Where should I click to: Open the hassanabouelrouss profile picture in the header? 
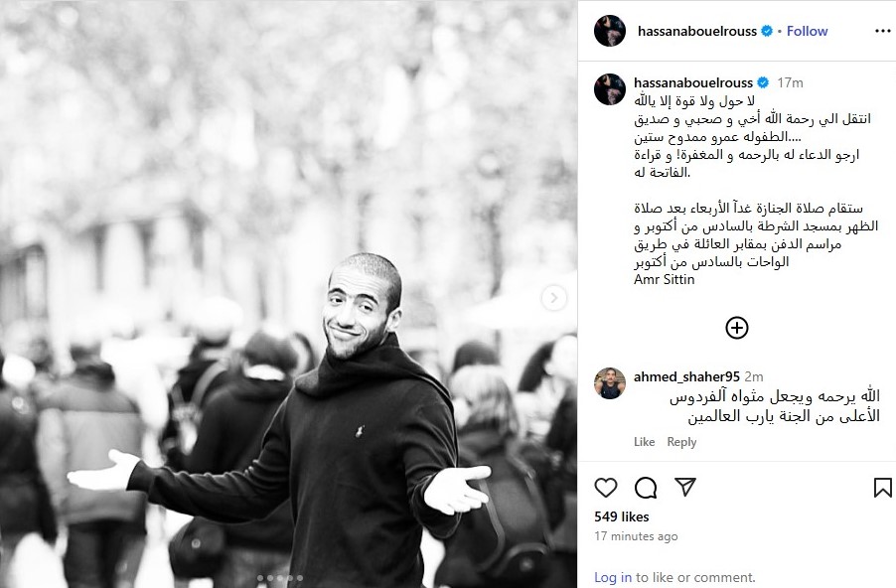pos(610,31)
